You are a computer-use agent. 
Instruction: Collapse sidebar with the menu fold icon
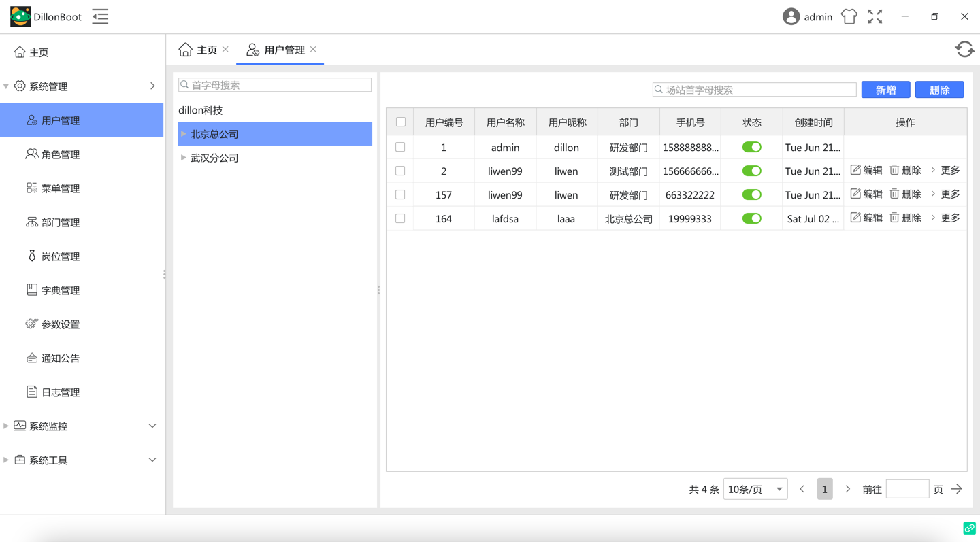pos(100,16)
